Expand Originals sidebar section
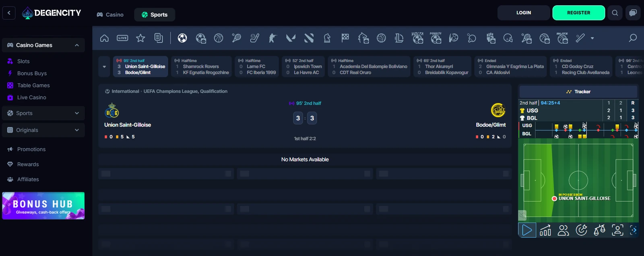This screenshot has height=256, width=644. pos(77,130)
